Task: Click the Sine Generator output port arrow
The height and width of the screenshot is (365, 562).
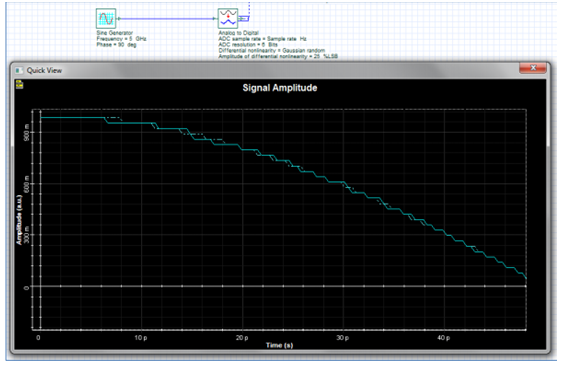Action: (x=119, y=19)
